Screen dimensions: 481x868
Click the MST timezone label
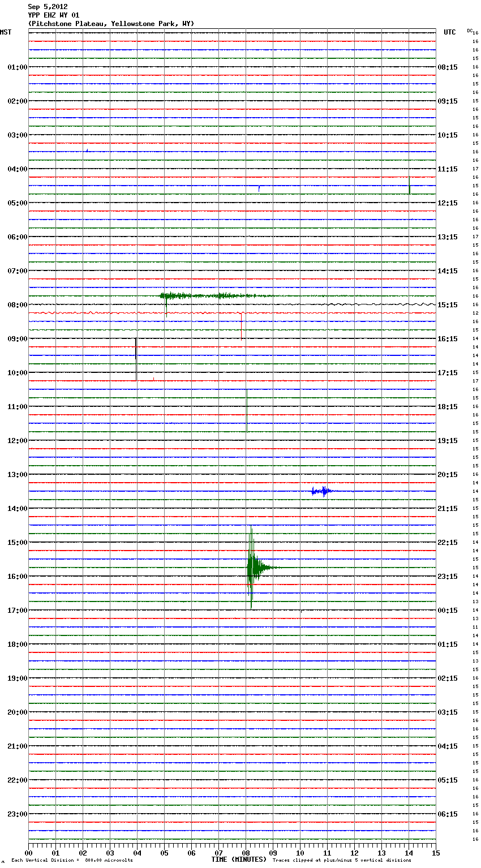tap(6, 32)
